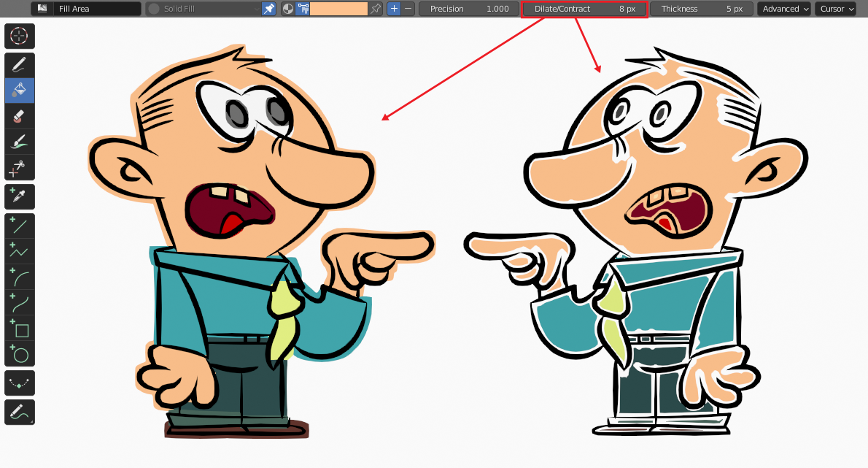Select the Cutter scissors tool
This screenshot has height=468, width=868.
pos(20,167)
